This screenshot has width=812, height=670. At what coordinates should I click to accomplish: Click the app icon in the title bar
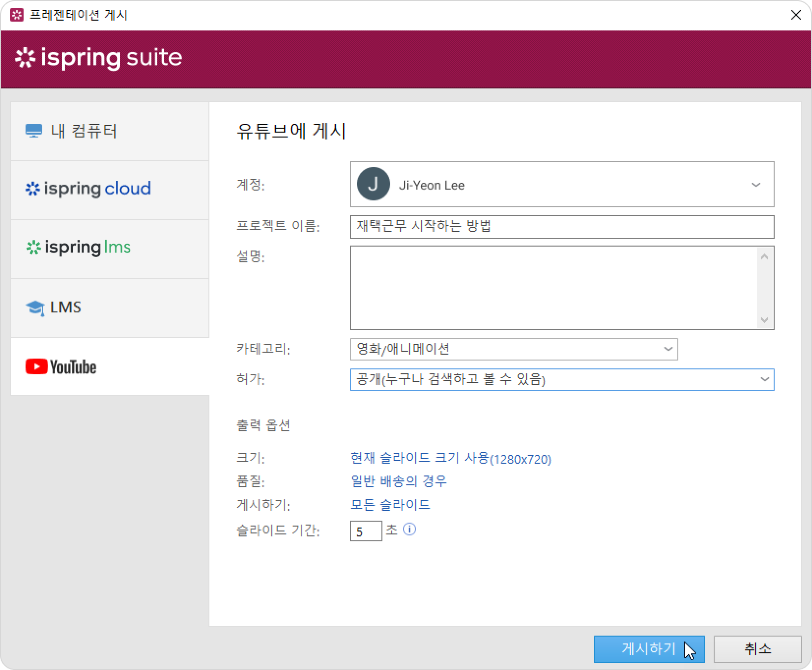[17, 15]
